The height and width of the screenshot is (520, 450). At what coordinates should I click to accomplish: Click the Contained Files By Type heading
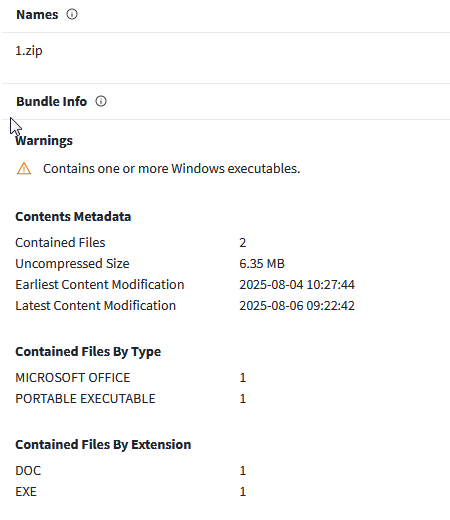click(88, 352)
